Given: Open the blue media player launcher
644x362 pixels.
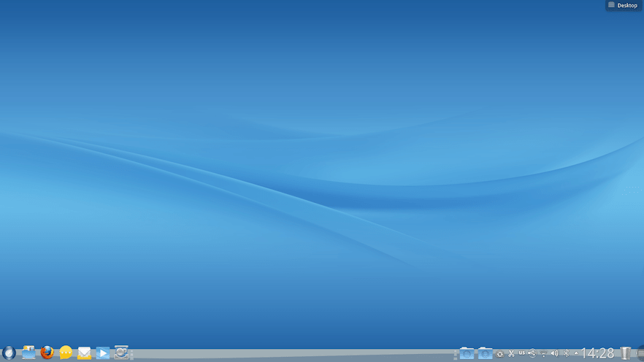Looking at the screenshot, I should tap(103, 353).
